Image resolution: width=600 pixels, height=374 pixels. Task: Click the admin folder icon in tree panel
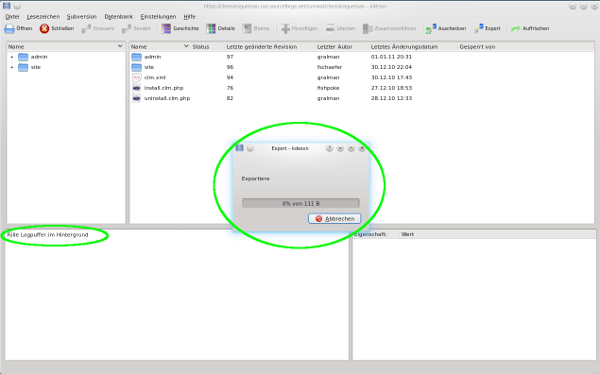pyautogui.click(x=23, y=57)
